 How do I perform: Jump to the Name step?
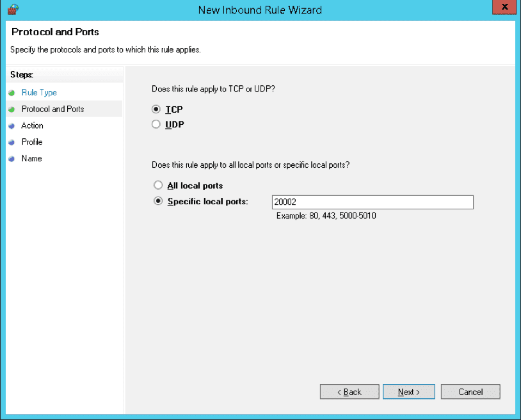(x=31, y=159)
